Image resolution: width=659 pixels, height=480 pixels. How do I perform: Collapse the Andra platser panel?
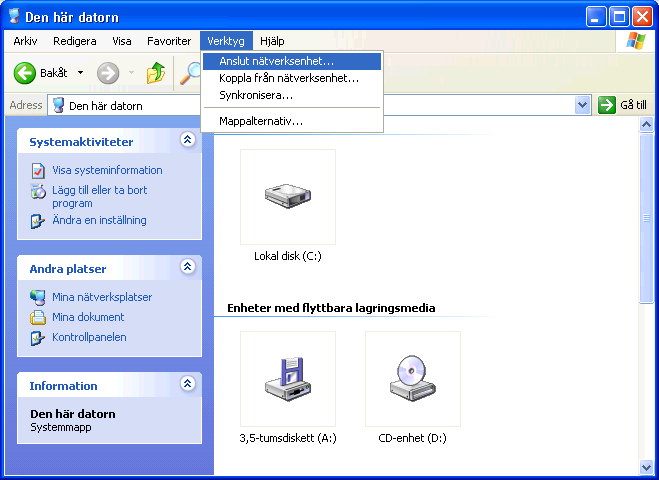187,268
